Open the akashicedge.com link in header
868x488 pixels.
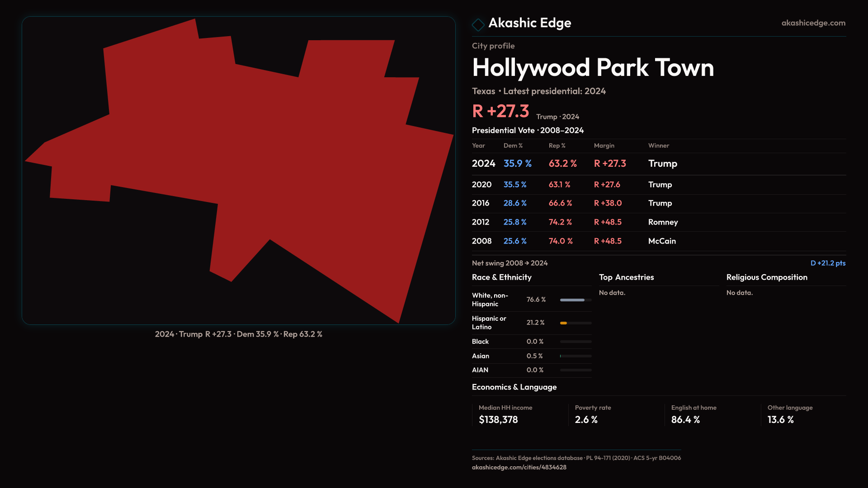pyautogui.click(x=813, y=23)
